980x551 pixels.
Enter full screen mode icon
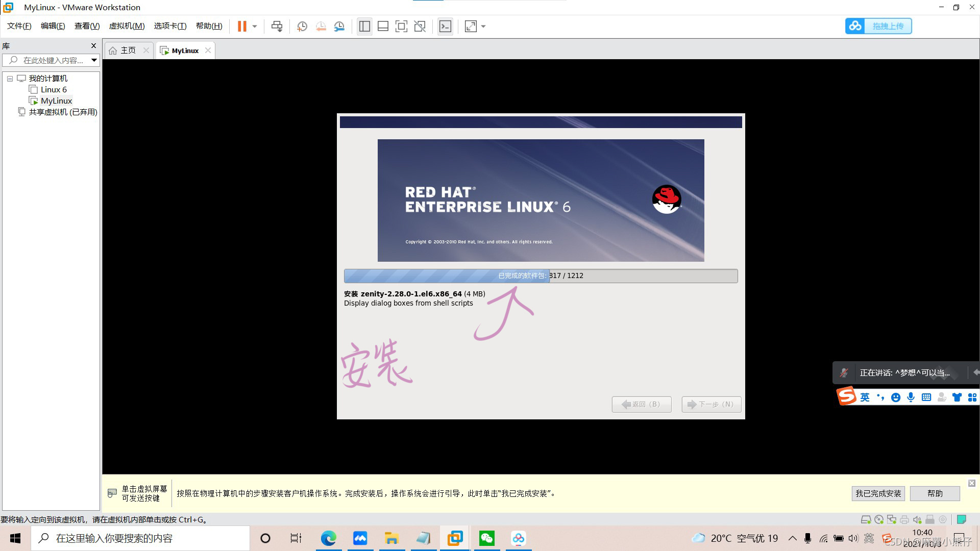click(x=401, y=27)
